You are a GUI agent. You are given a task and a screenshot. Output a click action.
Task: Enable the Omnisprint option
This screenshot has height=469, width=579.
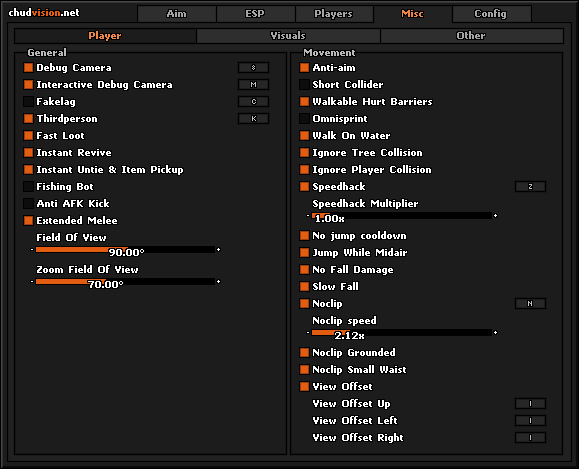pyautogui.click(x=304, y=119)
